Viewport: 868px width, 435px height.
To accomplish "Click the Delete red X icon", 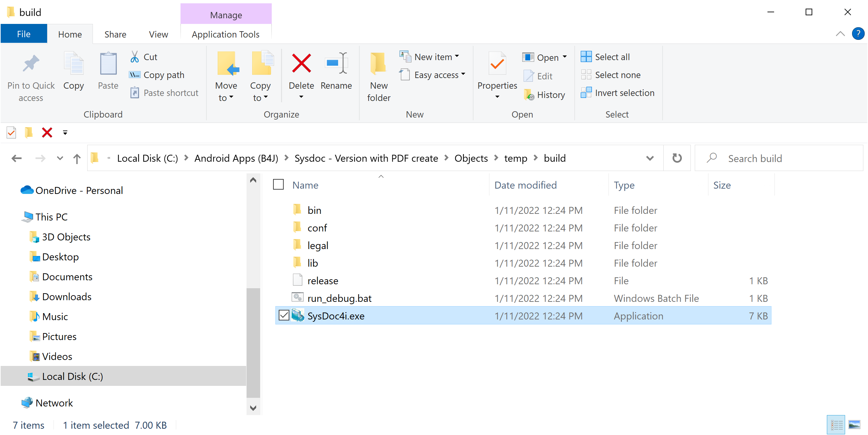I will click(301, 63).
